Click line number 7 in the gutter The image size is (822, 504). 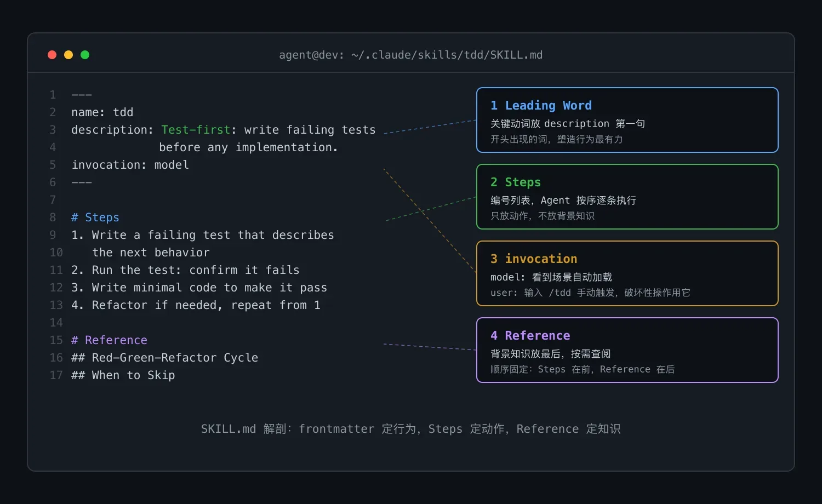pos(53,200)
